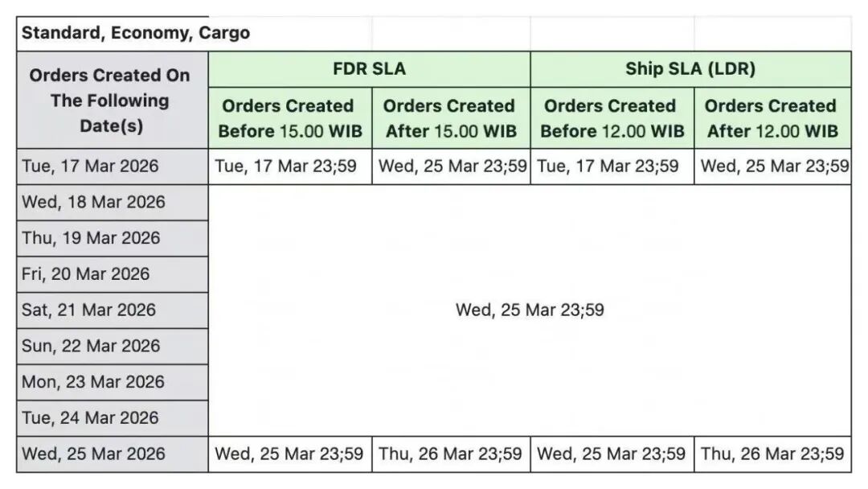
Task: Click the "Mon, 23 Mar 2026" row label
Action: click(x=92, y=382)
